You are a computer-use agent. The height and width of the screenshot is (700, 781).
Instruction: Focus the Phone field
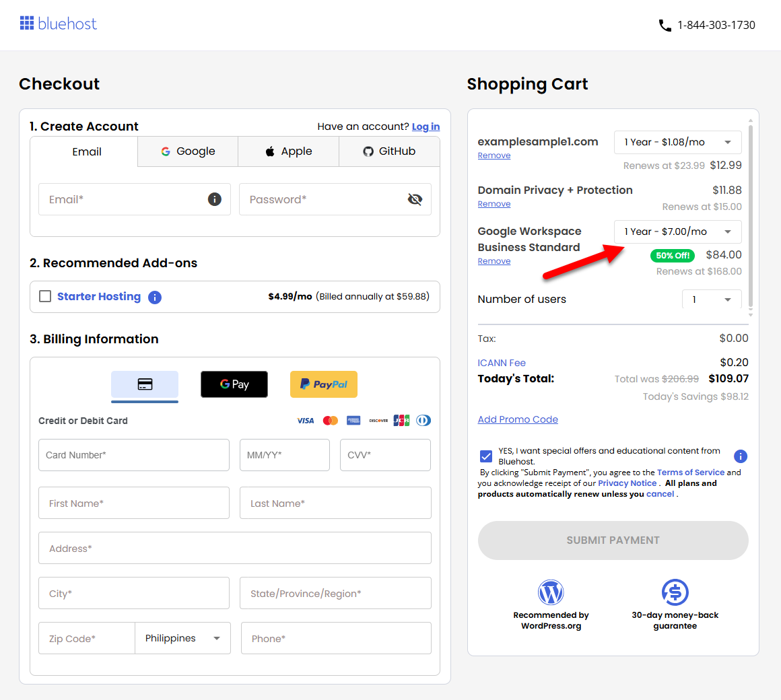[336, 638]
